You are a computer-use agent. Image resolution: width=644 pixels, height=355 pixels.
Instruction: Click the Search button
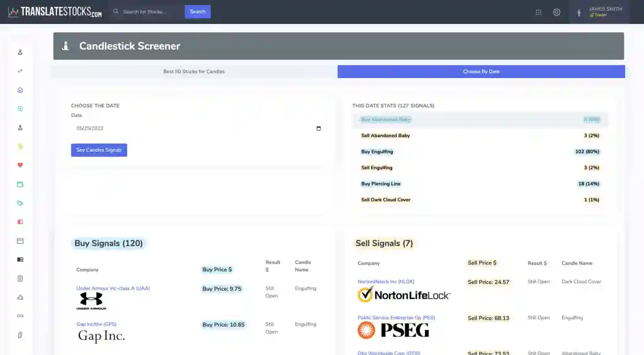click(x=198, y=11)
